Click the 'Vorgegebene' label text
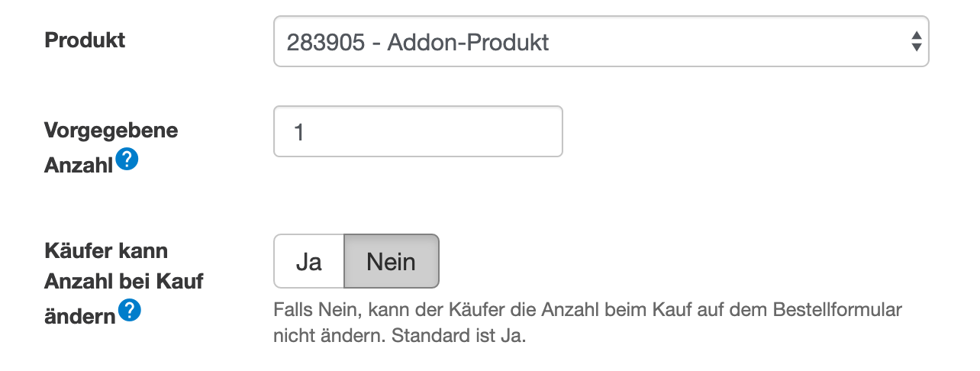Image resolution: width=980 pixels, height=371 pixels. tap(111, 130)
